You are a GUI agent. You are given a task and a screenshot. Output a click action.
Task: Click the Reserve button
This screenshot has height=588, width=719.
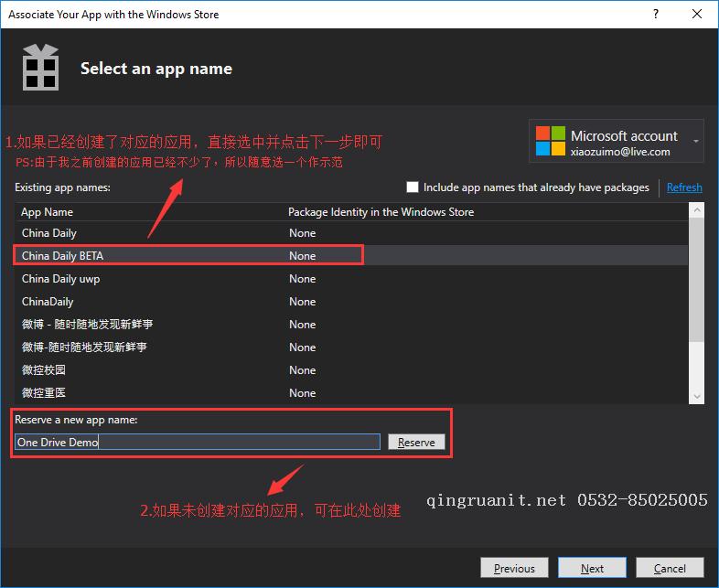point(416,442)
